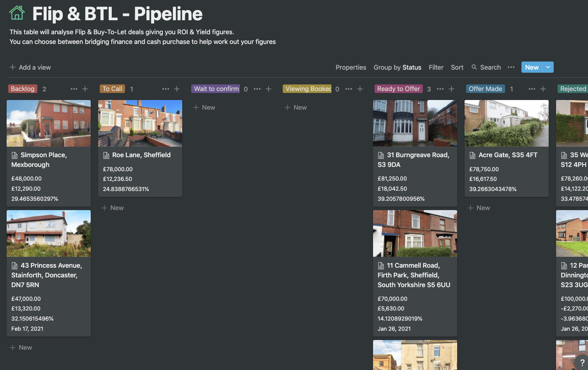Image resolution: width=588 pixels, height=370 pixels.
Task: Open the view options three-dot menu
Action: (511, 67)
